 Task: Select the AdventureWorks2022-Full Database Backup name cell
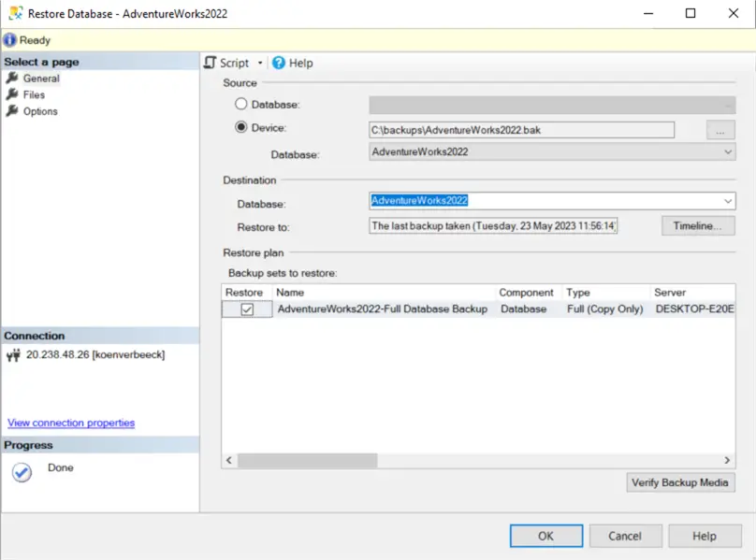(383, 309)
